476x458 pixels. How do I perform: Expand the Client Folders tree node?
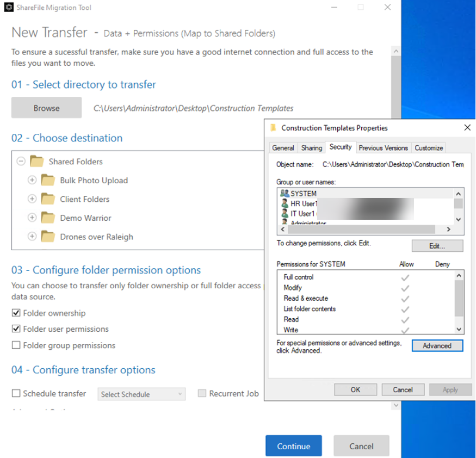point(32,199)
